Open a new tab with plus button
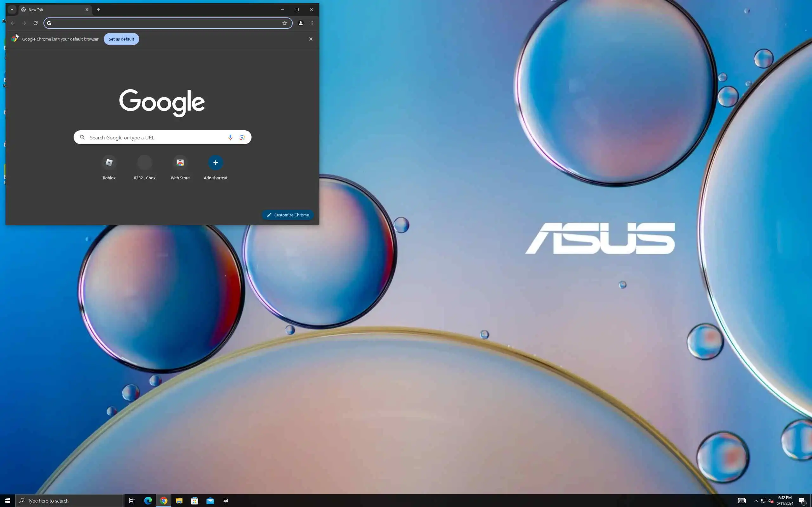812x507 pixels. click(98, 10)
